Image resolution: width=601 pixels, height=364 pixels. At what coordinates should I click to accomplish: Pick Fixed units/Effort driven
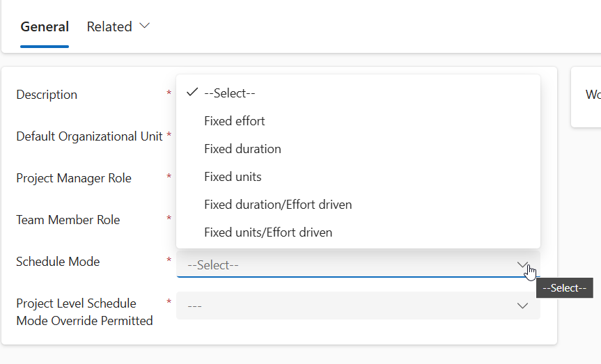[x=268, y=232]
